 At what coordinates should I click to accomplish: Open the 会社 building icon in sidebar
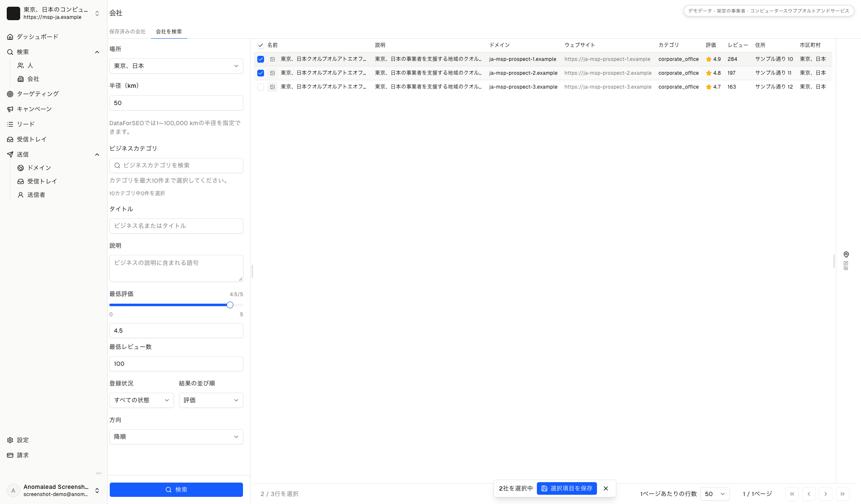point(20,79)
